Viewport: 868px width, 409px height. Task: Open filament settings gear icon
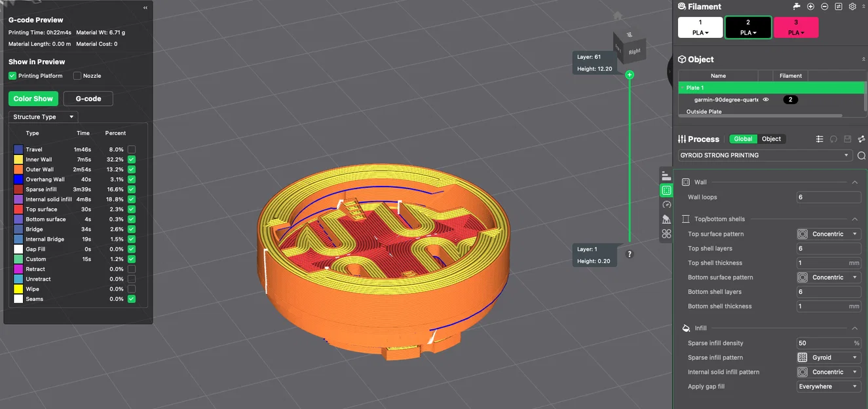852,7
